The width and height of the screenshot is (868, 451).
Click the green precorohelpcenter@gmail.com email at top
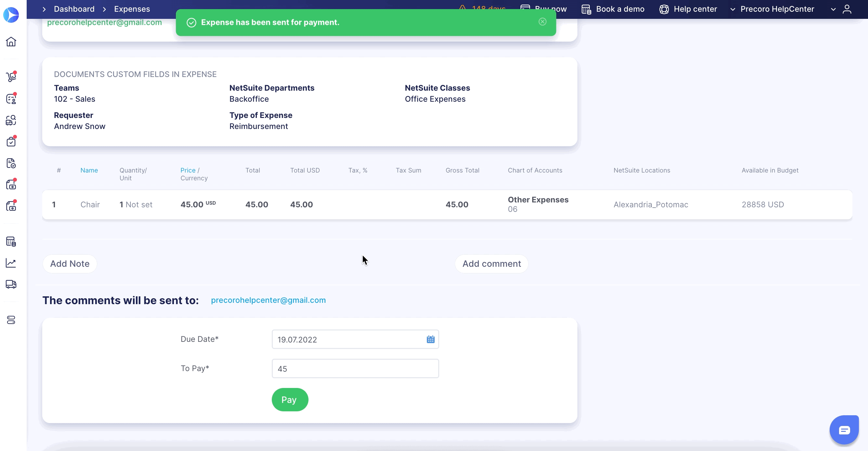tap(104, 22)
